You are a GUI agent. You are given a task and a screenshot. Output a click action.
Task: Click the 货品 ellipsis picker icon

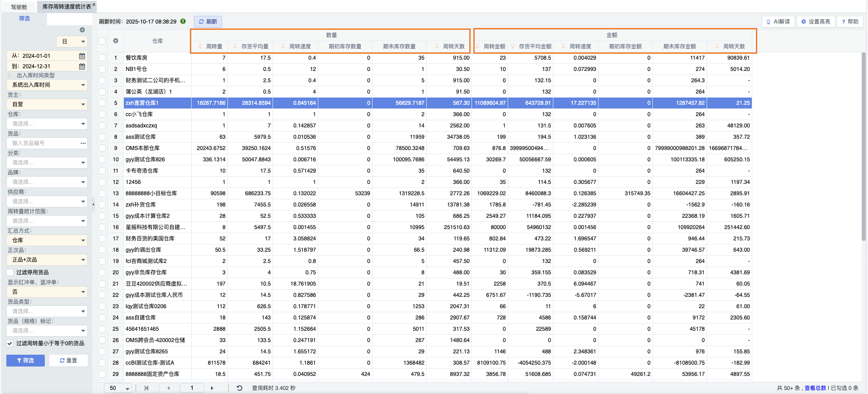(83, 143)
